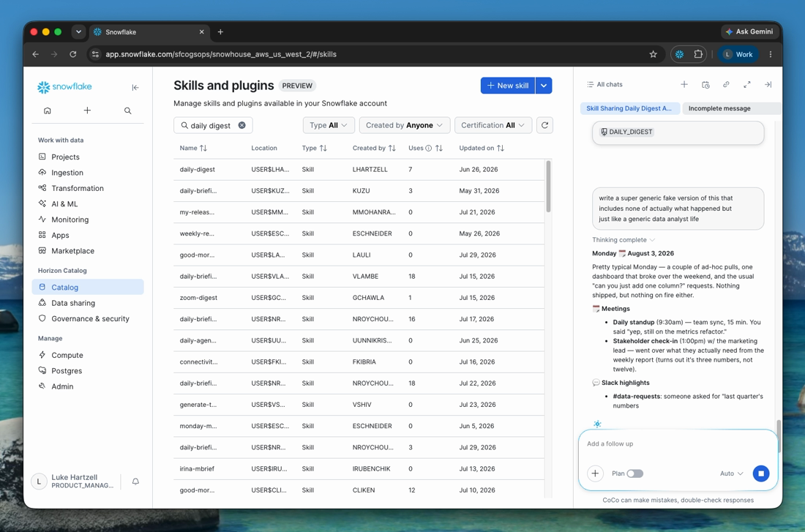Go to Ingestion section
The height and width of the screenshot is (532, 805).
coord(87,173)
